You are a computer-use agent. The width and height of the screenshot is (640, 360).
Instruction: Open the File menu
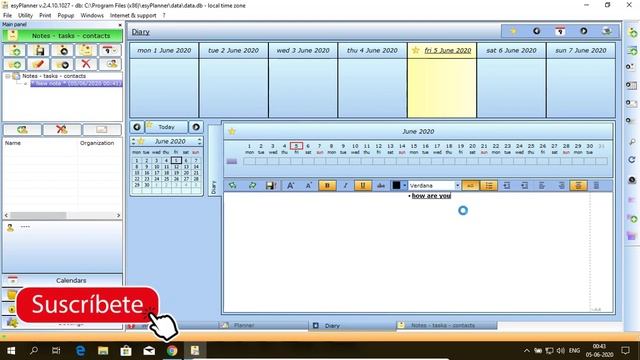(x=7, y=16)
